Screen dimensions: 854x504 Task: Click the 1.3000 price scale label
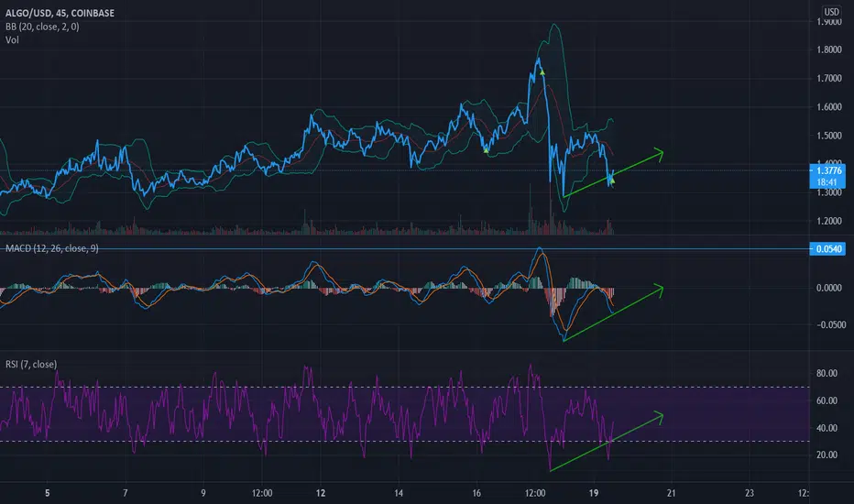pos(828,192)
